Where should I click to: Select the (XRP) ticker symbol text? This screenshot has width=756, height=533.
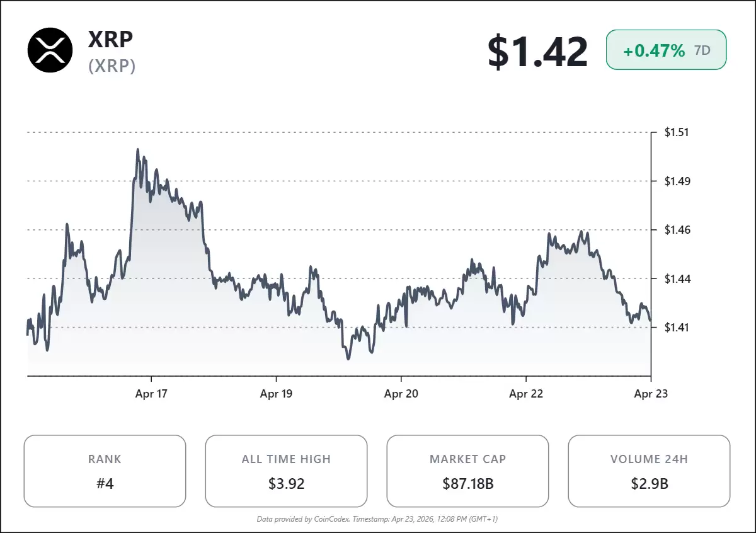[112, 66]
